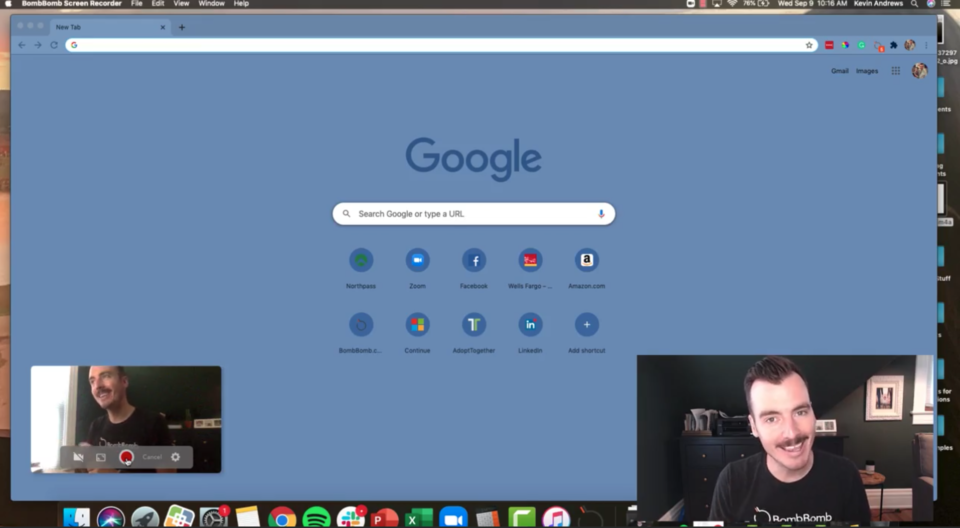Open the Zoom shortcut tile
Image resolution: width=960 pixels, height=528 pixels.
[418, 260]
